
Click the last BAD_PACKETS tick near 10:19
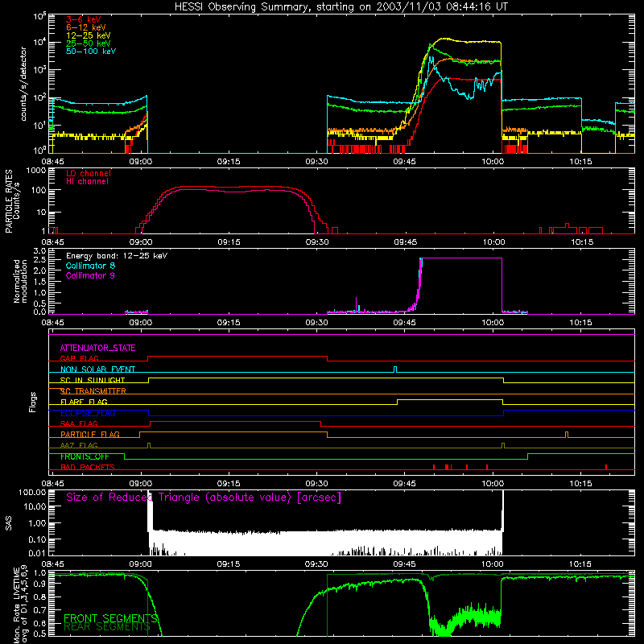point(606,467)
